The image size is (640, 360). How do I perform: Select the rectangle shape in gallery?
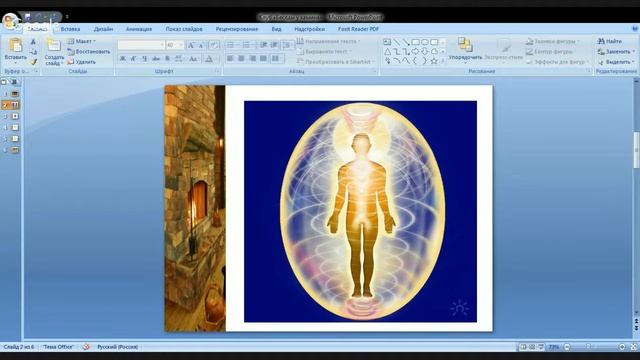(x=416, y=42)
